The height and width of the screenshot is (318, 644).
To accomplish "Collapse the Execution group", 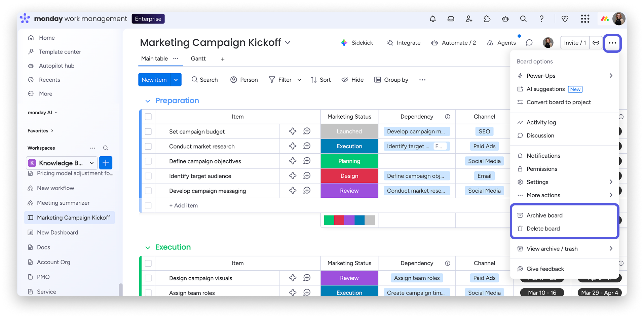I will click(148, 248).
